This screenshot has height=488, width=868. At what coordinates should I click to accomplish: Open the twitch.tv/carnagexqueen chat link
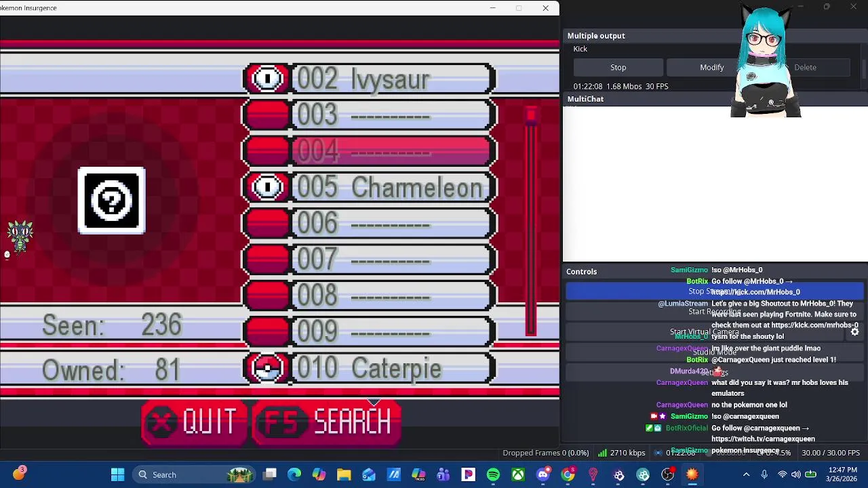pyautogui.click(x=763, y=439)
